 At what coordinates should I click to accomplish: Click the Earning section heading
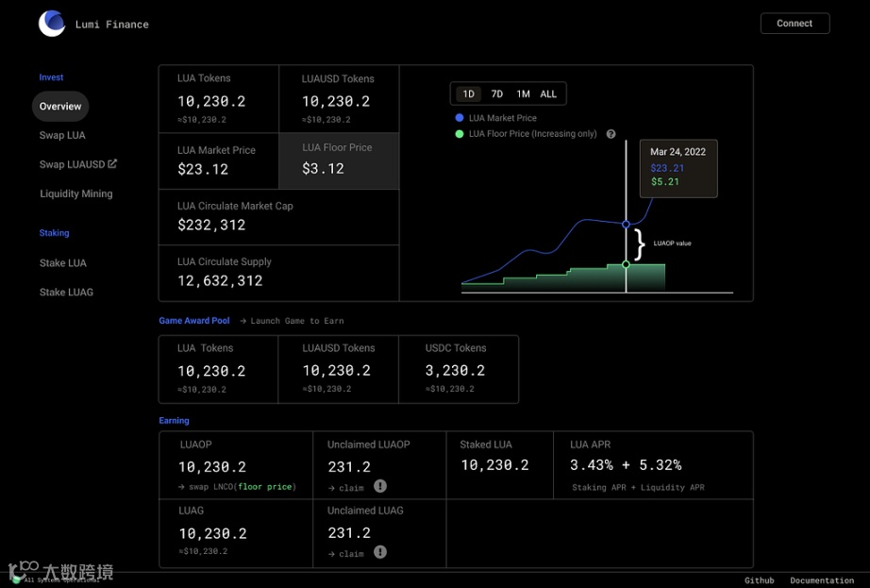click(174, 421)
